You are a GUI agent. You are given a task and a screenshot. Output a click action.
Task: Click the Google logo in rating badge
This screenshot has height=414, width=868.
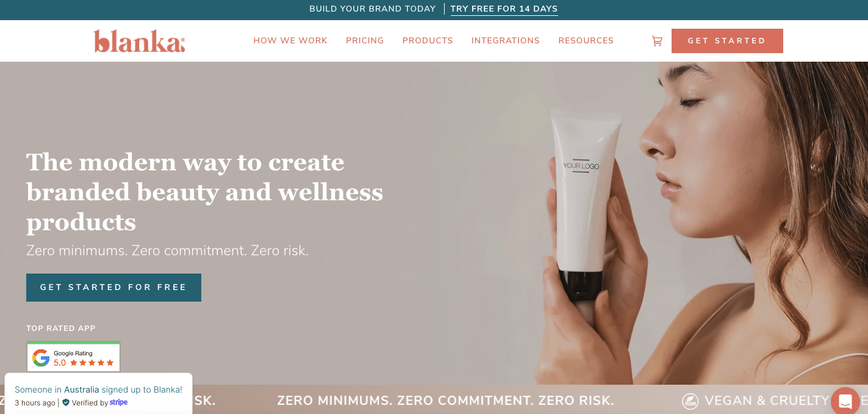pos(41,358)
